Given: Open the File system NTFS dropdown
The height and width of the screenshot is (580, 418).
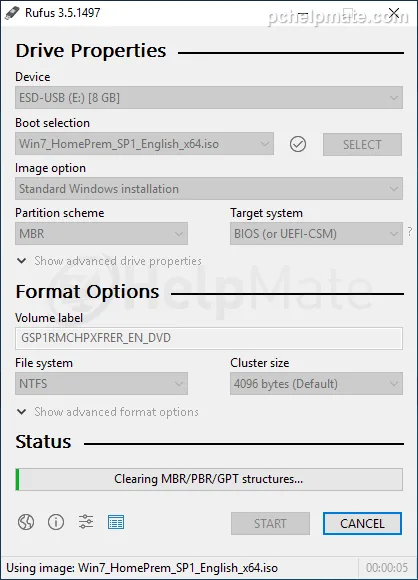Looking at the screenshot, I should pos(101,384).
